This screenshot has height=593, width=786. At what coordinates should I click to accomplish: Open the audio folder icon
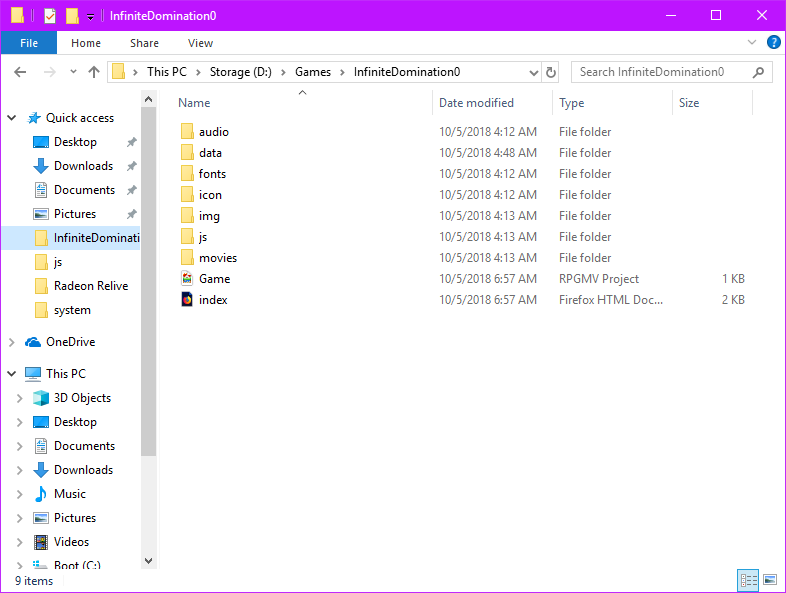187,132
